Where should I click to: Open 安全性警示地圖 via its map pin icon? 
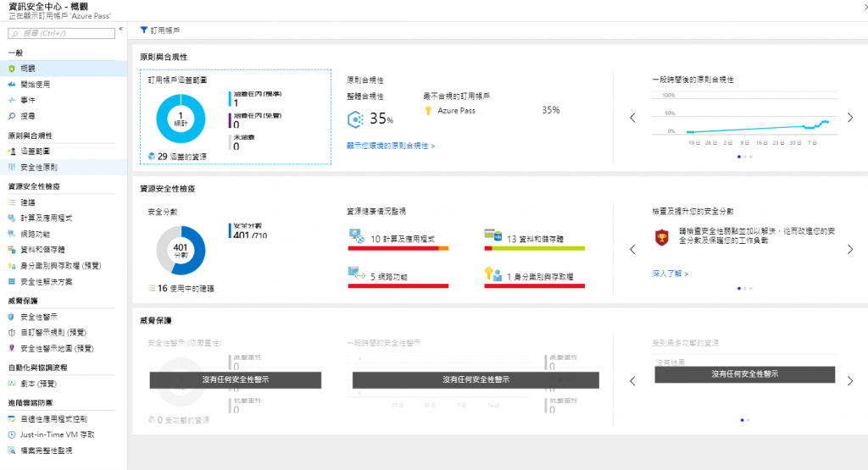point(12,348)
